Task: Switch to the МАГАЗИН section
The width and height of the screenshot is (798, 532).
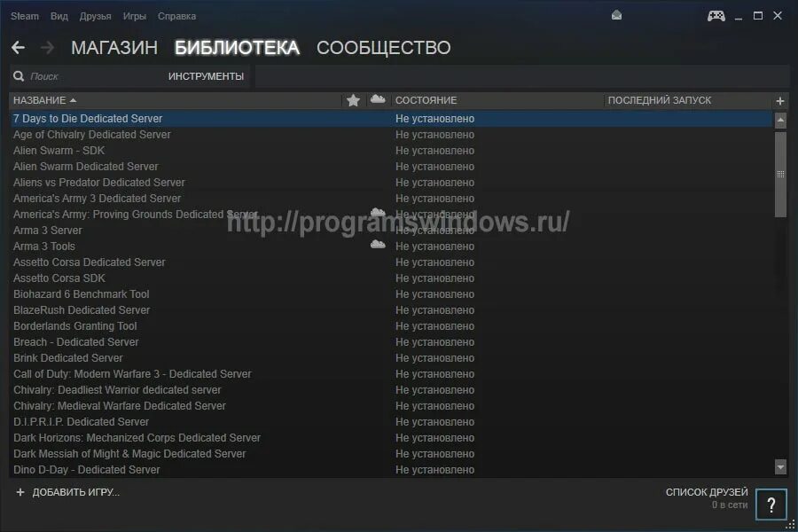Action: [x=114, y=48]
